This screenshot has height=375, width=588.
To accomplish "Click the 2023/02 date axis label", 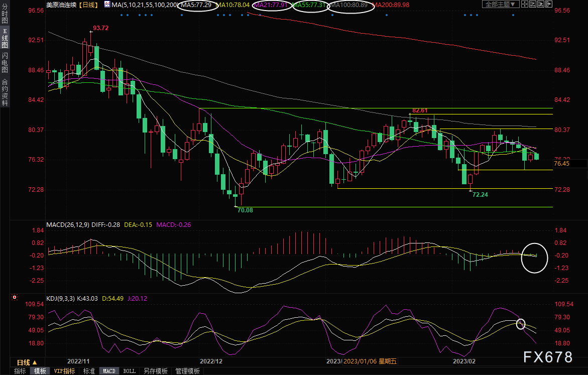I will (464, 361).
